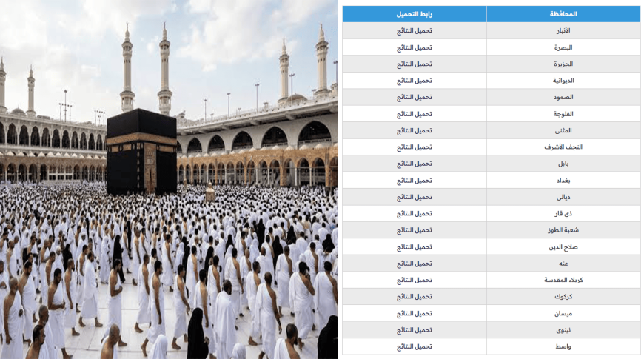Screen dimensions: 644x359
Task: Click تحميل النتائج beside كركوك
Action: click(x=414, y=297)
